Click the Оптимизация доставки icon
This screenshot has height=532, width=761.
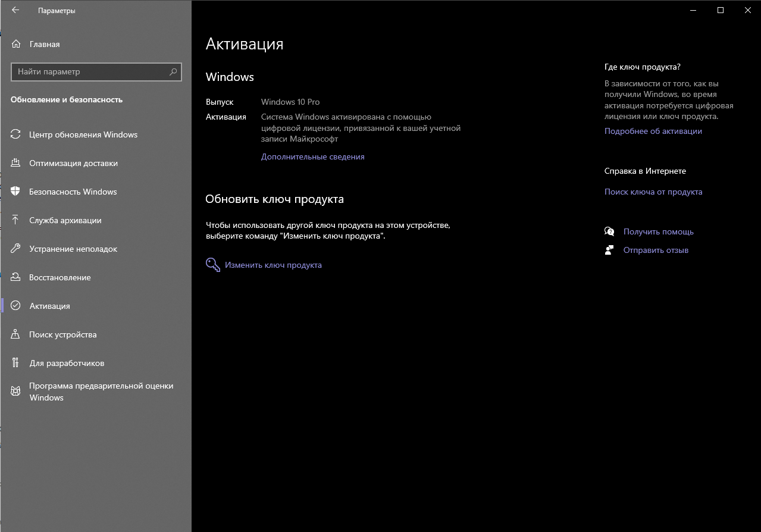pos(16,163)
